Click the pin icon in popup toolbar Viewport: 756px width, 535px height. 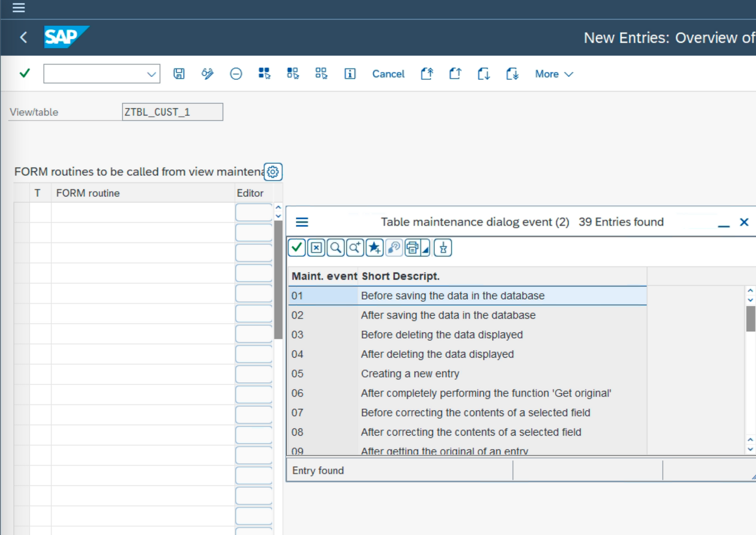tap(443, 248)
